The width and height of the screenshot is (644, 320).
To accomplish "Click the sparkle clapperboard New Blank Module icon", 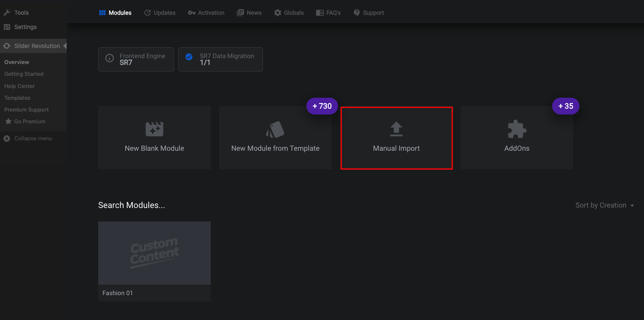I will tap(154, 129).
